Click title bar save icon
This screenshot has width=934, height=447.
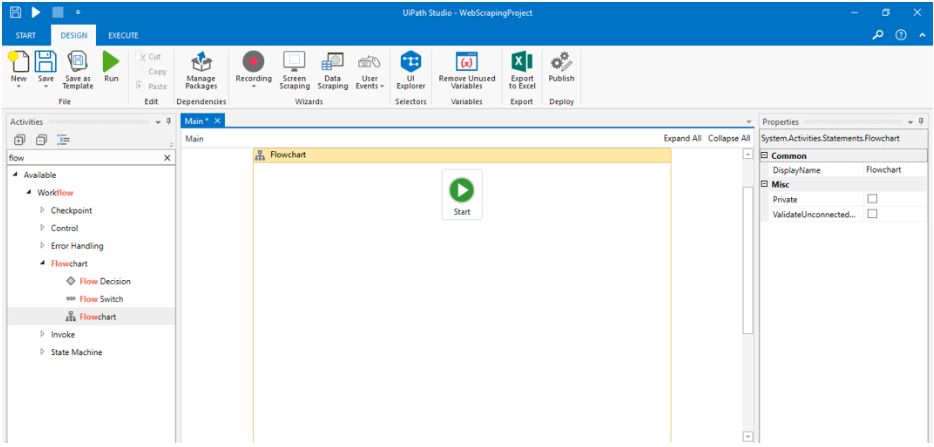[x=16, y=12]
